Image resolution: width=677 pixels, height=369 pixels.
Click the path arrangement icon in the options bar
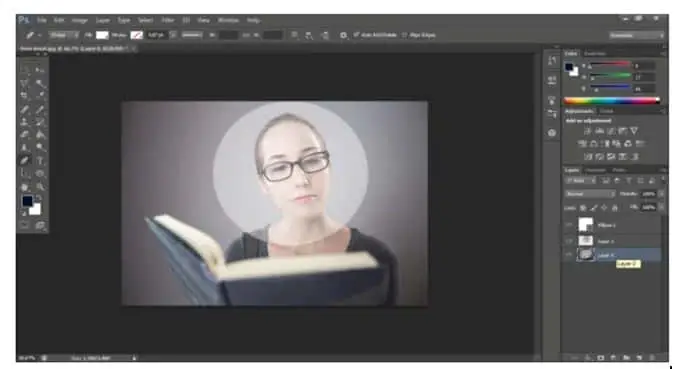pyautogui.click(x=325, y=35)
